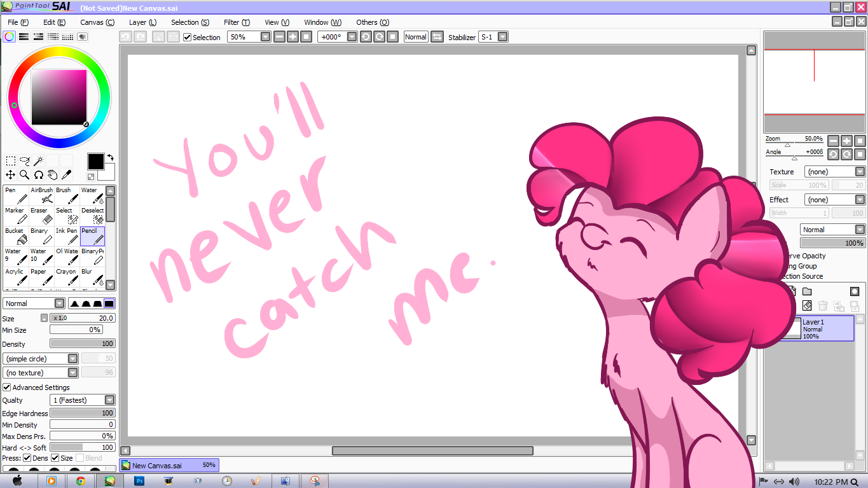Screen dimensions: 868x488
Task: Adjust the Edge Hardness slider
Action: pos(83,413)
